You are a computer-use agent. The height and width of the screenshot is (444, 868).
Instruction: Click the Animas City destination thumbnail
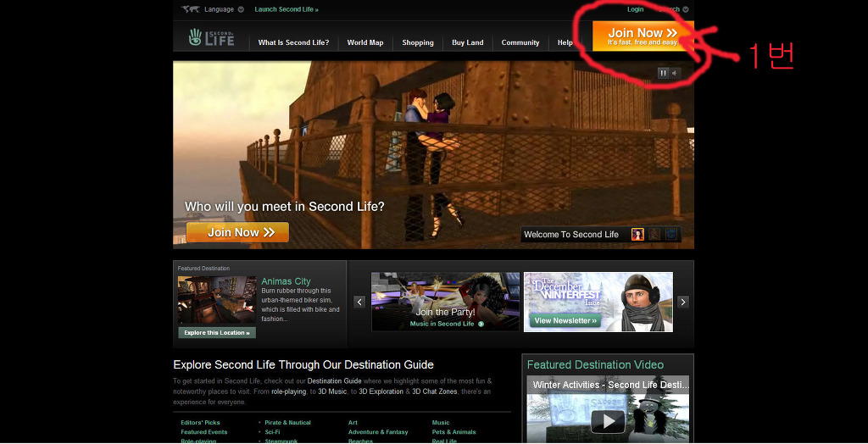tap(217, 300)
